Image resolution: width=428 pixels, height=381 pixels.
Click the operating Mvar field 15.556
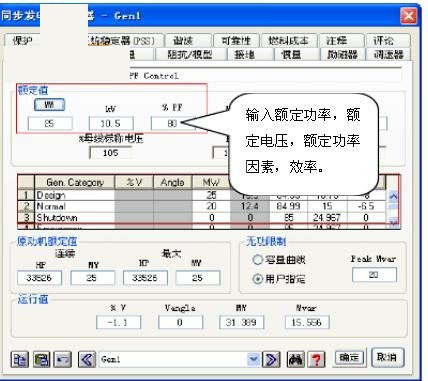[307, 322]
